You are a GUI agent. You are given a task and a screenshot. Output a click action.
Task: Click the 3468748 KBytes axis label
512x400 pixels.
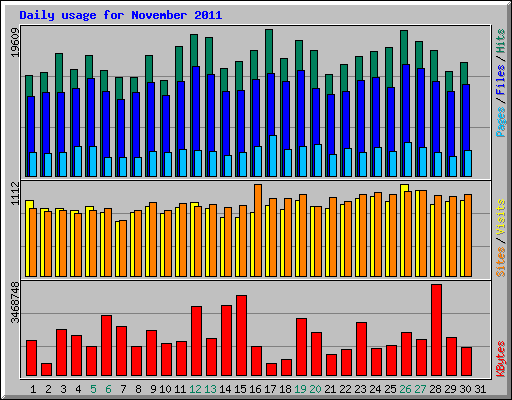tap(15, 302)
